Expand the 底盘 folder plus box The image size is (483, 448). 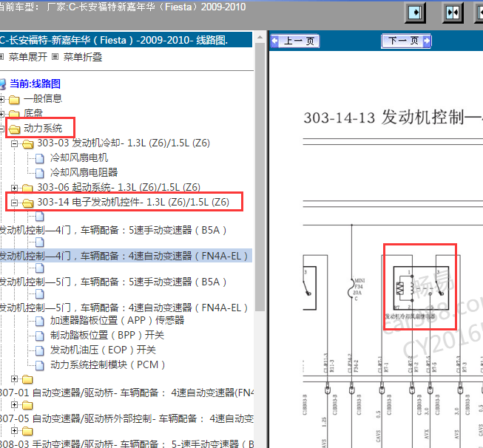click(x=1, y=114)
